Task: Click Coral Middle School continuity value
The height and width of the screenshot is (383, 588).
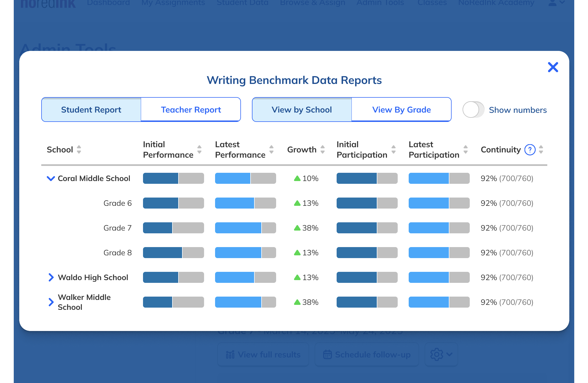Action: (x=507, y=179)
